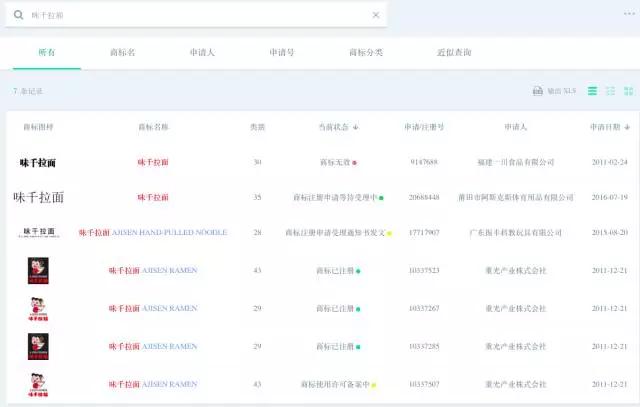Open AJISEN RAMEN link in 10337285 row
The width and height of the screenshot is (640, 407).
point(153,347)
